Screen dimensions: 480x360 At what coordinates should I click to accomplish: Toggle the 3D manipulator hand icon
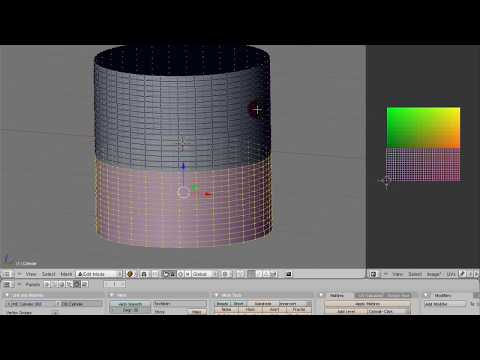point(166,274)
